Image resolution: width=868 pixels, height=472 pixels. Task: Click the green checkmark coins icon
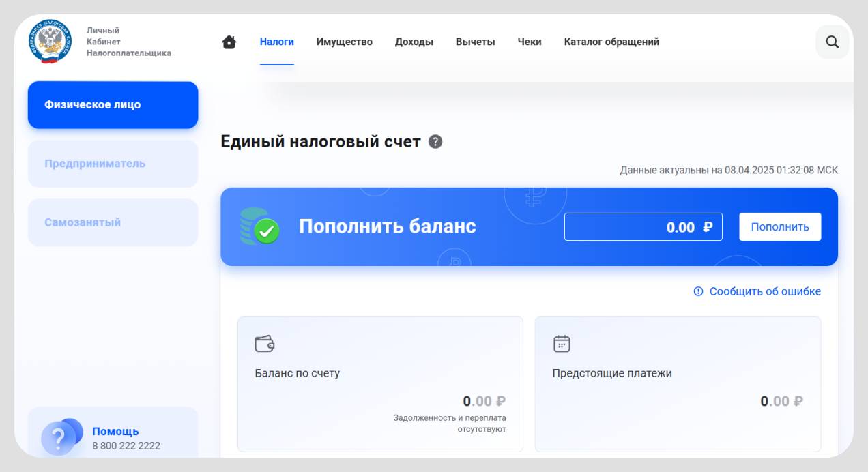pos(260,227)
